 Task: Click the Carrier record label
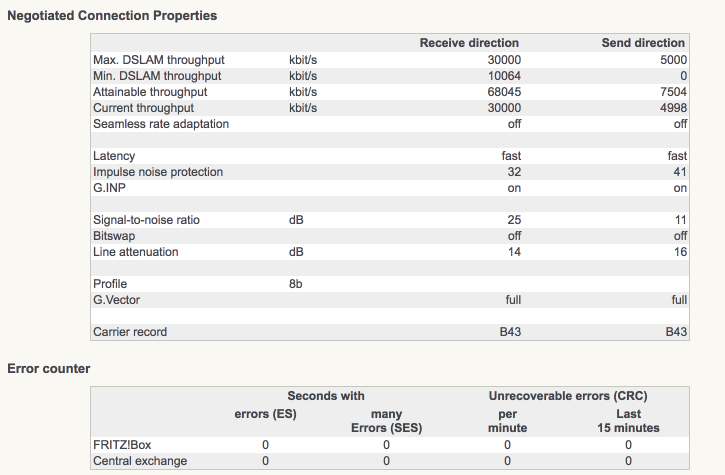130,332
